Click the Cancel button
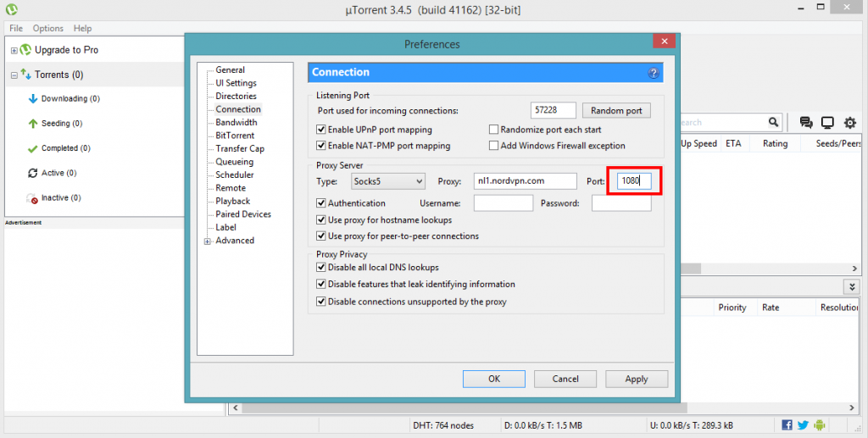This screenshot has height=438, width=868. [565, 379]
